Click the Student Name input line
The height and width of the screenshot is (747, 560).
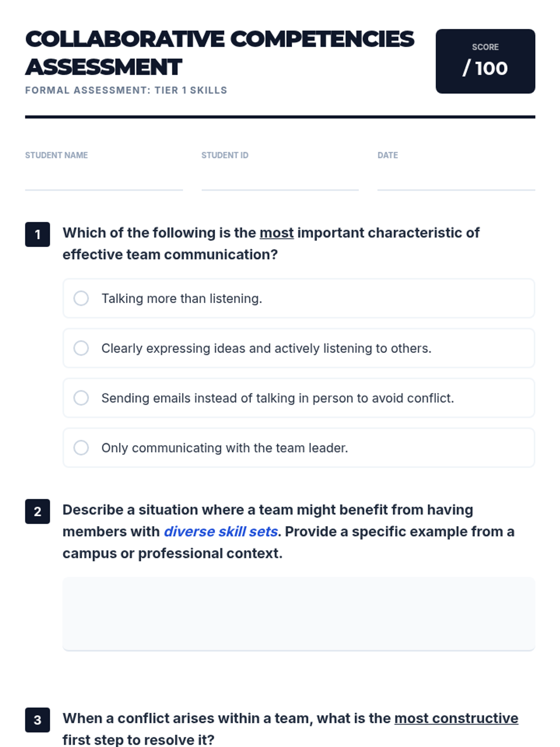(x=104, y=179)
